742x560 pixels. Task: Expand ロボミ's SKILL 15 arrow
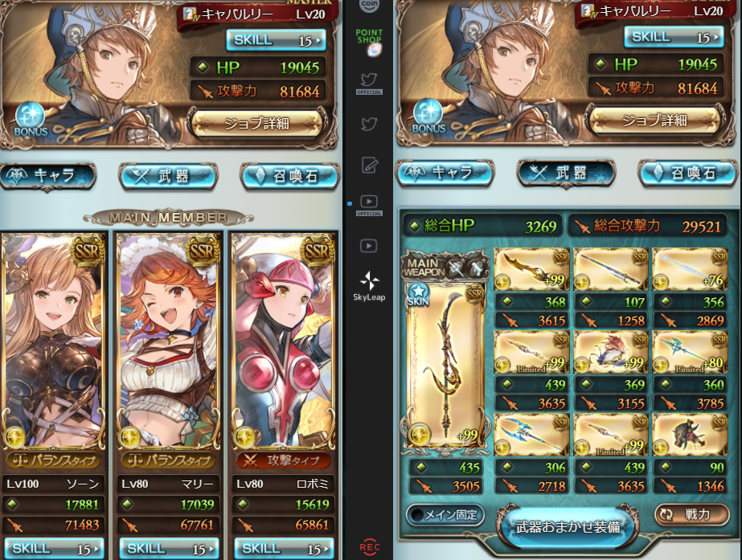click(285, 549)
